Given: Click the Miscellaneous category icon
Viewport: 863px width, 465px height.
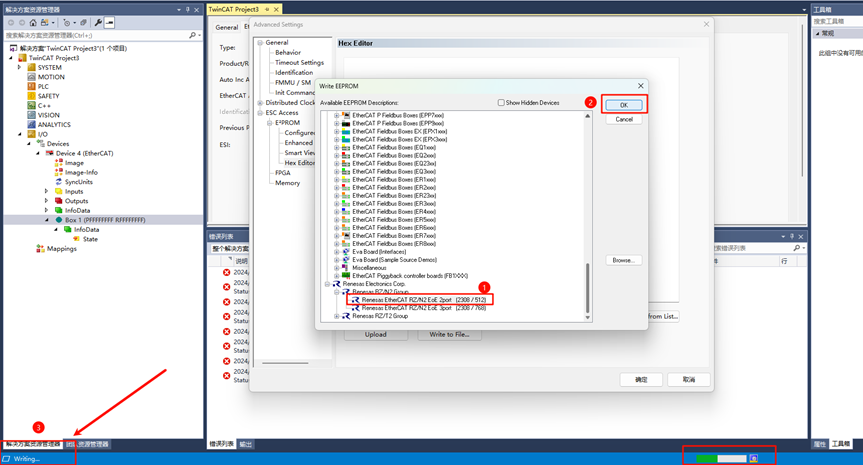Looking at the screenshot, I should (346, 268).
